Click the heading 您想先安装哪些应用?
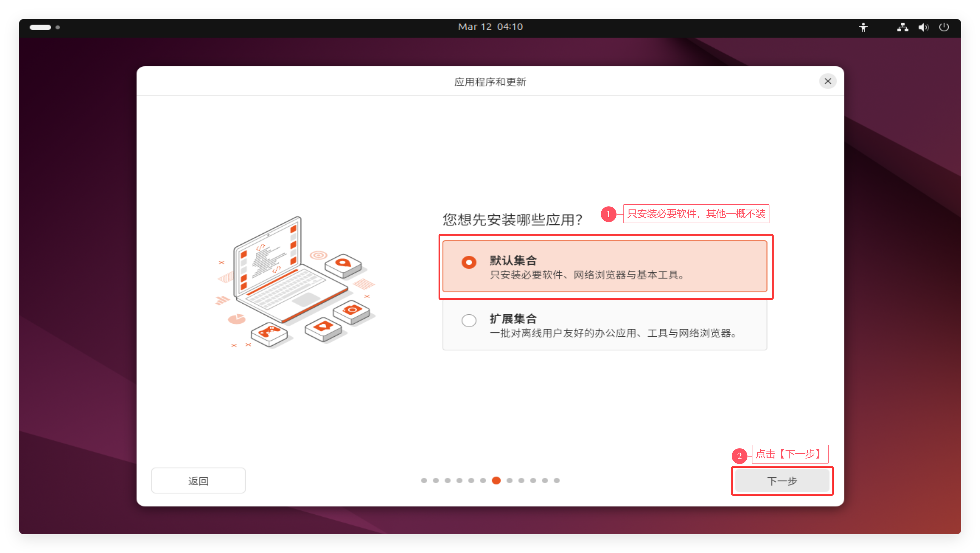 [x=512, y=219]
